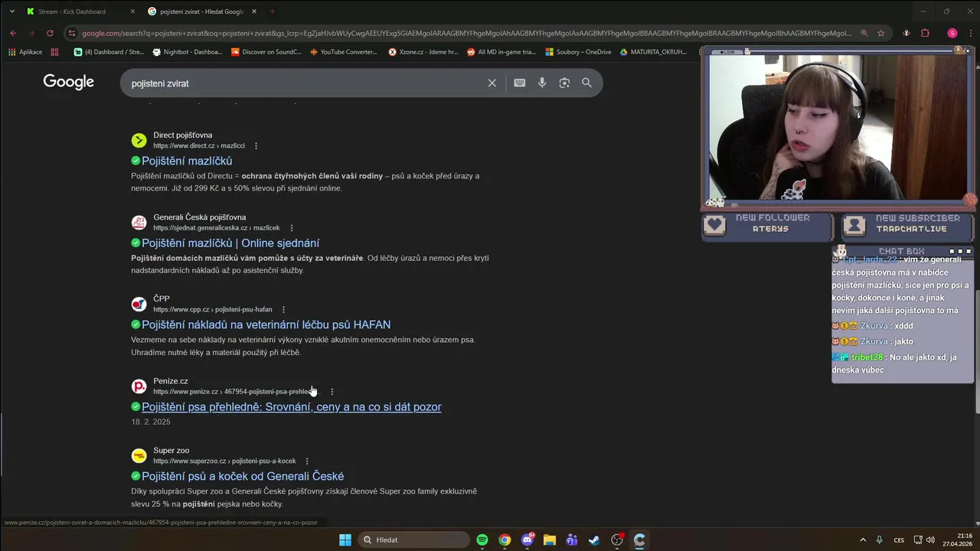Screen dimensions: 980x551
Task: Open Steam from the taskbar
Action: pos(594,540)
